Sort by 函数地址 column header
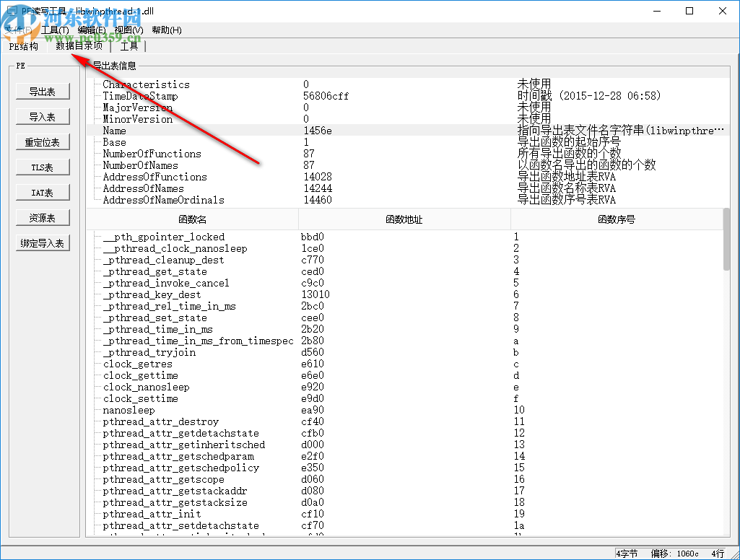Image resolution: width=740 pixels, height=560 pixels. point(404,219)
